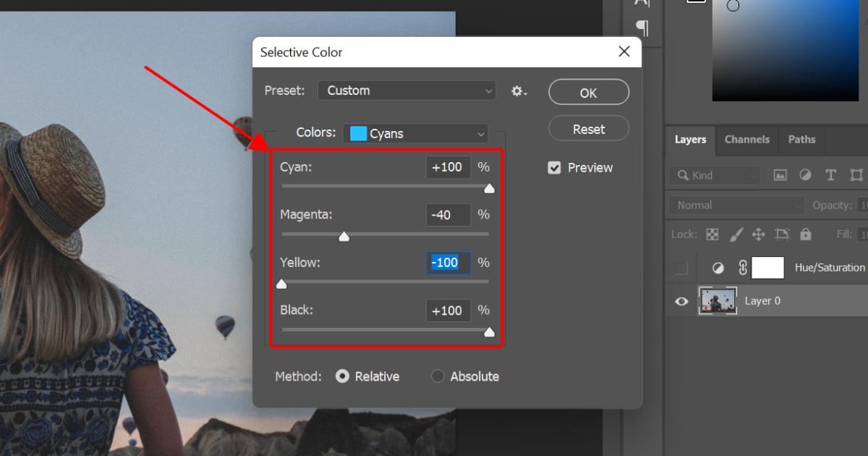The height and width of the screenshot is (456, 868).
Task: Click the Reset button
Action: (x=588, y=128)
